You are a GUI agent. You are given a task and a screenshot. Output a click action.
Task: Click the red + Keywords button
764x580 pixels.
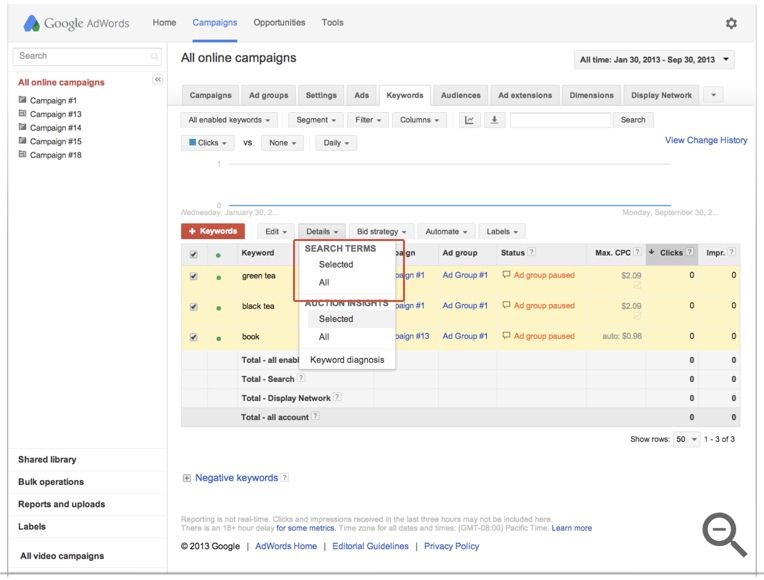click(x=213, y=232)
